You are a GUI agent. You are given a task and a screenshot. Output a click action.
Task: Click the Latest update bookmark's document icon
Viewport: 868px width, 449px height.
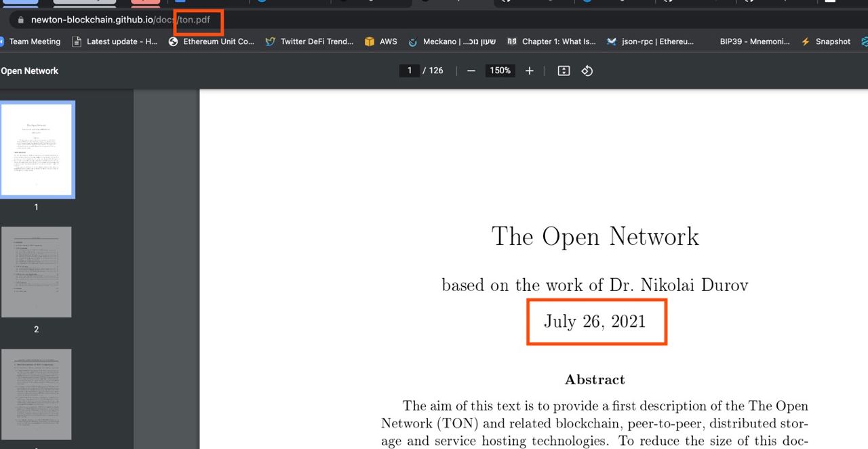coord(77,41)
